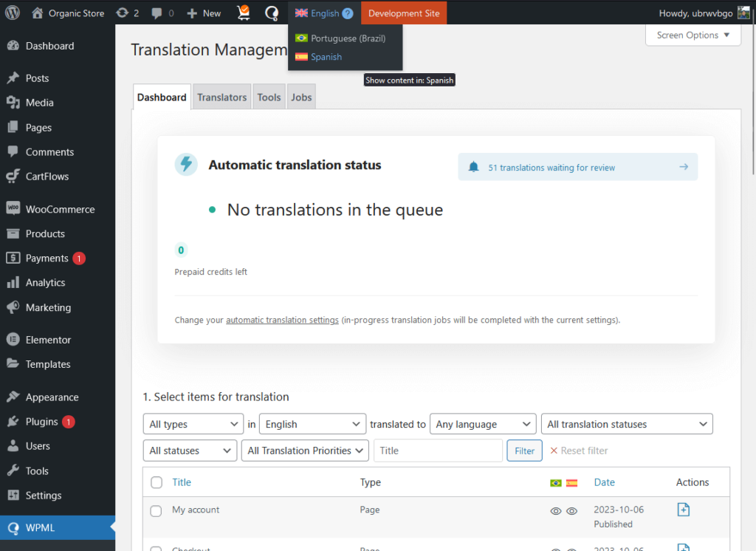This screenshot has width=756, height=551.
Task: Click the Spanish flag column header
Action: 572,483
